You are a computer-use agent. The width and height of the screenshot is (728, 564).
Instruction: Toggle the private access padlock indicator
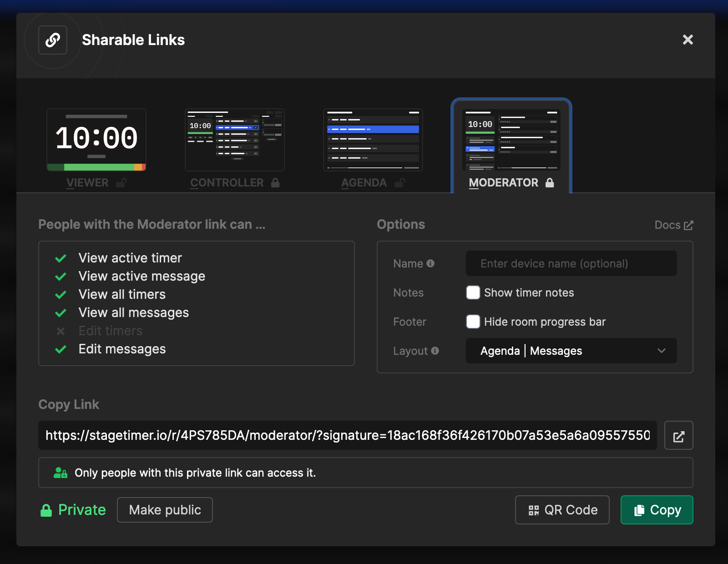pos(46,510)
